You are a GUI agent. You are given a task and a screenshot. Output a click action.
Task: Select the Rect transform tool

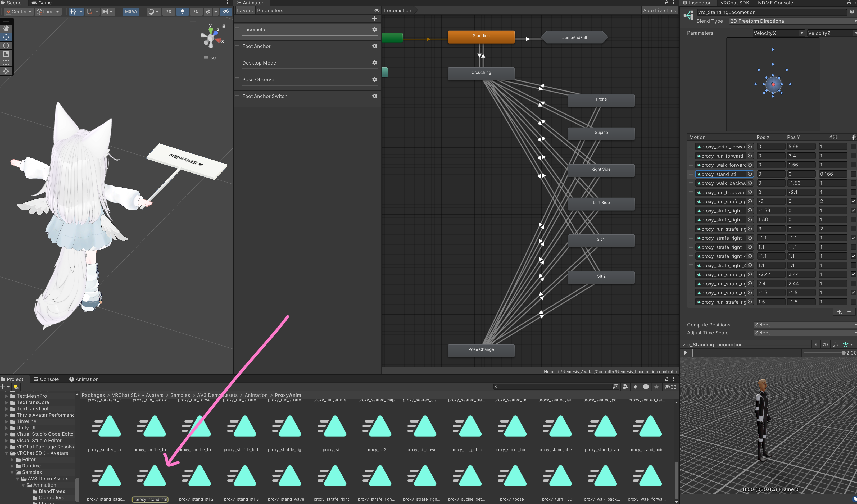pos(6,63)
